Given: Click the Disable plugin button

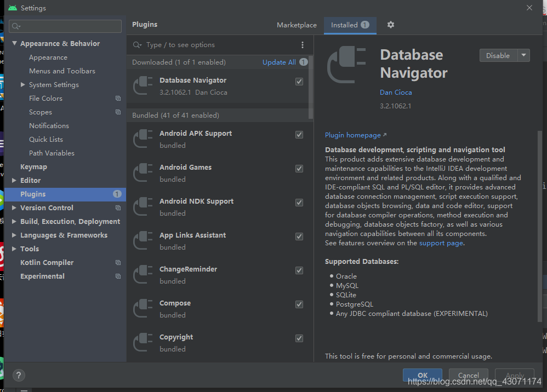Looking at the screenshot, I should [498, 55].
